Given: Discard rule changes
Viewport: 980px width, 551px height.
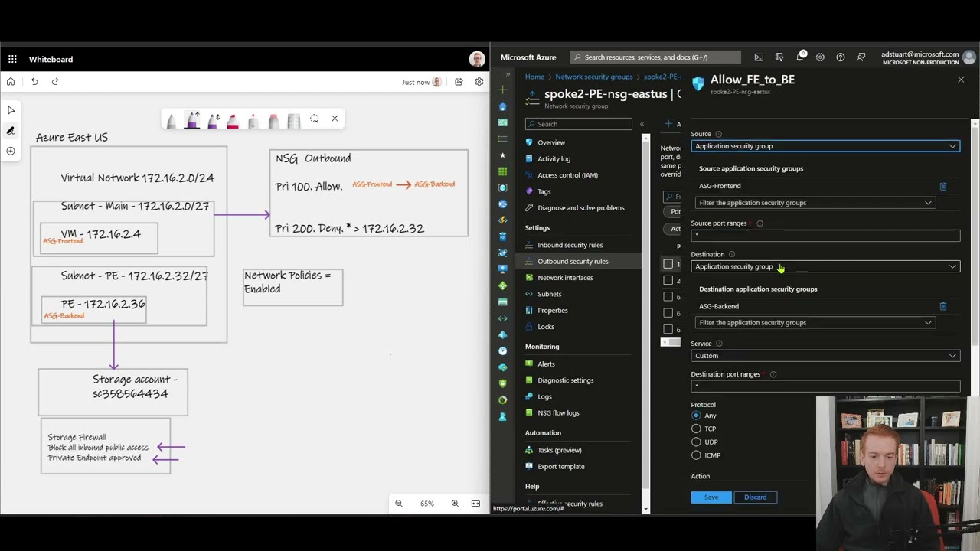Looking at the screenshot, I should click(756, 497).
